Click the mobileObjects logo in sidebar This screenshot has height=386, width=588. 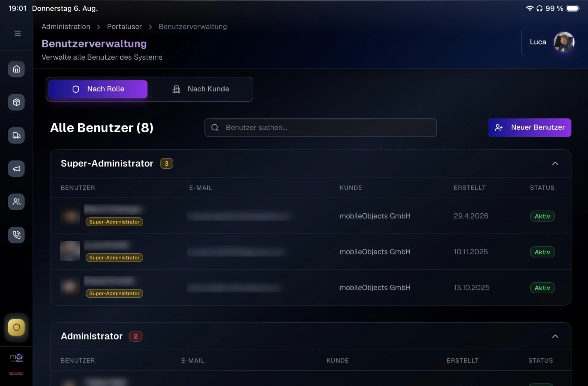click(x=16, y=358)
